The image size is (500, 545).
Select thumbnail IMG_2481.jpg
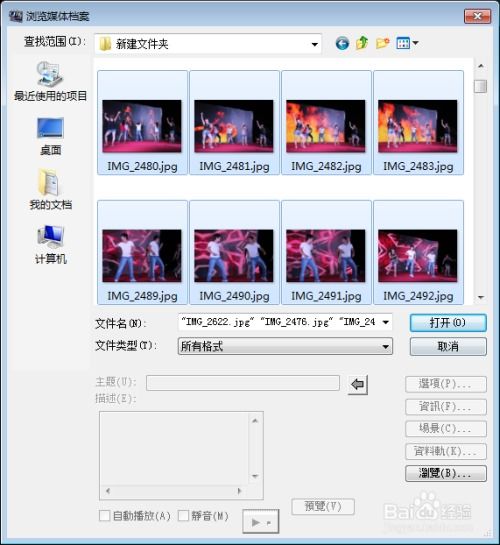click(x=234, y=123)
